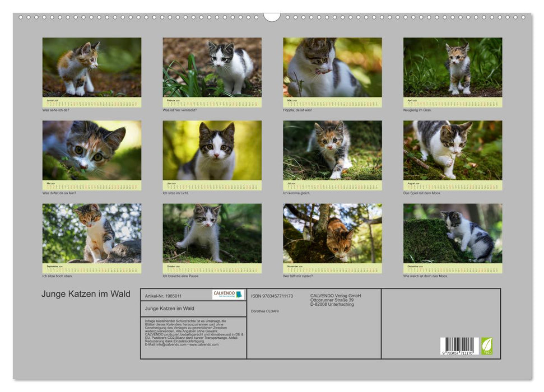Click the Artikel-Nr. 1985011 field
This screenshot has width=544, height=392.
(164, 296)
